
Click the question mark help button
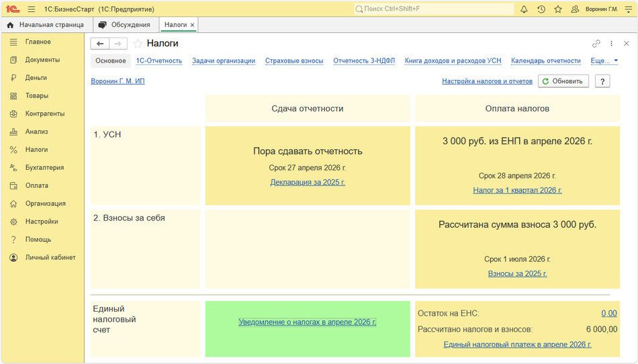pyautogui.click(x=602, y=81)
